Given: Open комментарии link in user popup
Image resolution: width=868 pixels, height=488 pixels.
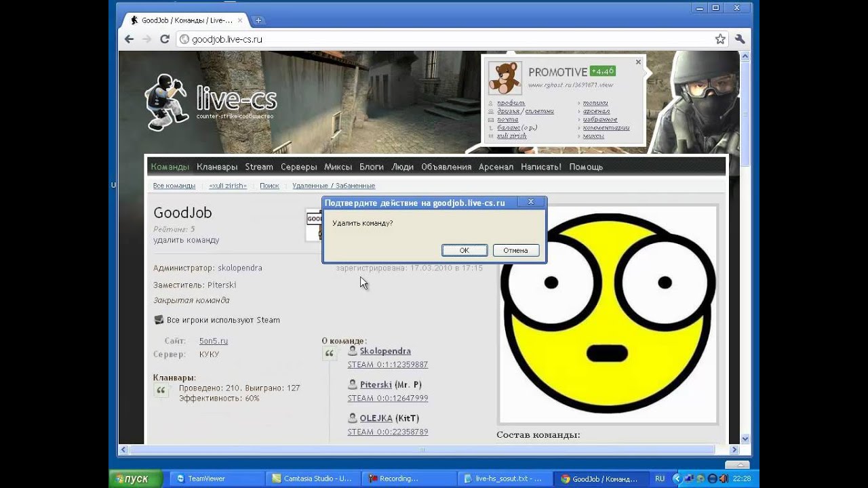Looking at the screenshot, I should point(606,127).
